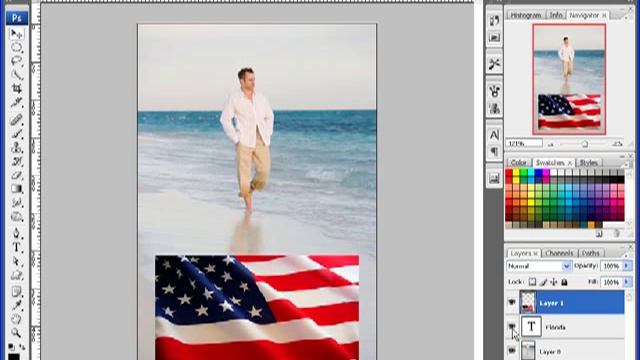Select the Move tool
The width and height of the screenshot is (640, 360).
click(16, 34)
